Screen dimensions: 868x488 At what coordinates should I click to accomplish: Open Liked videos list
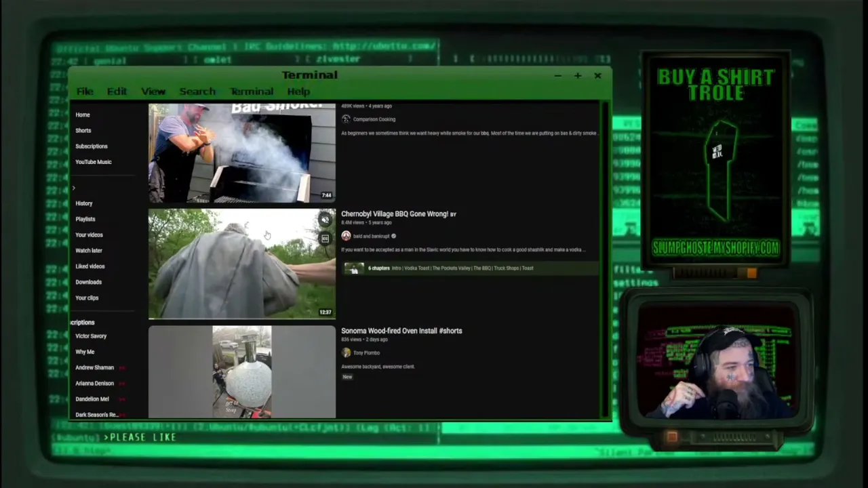(90, 266)
